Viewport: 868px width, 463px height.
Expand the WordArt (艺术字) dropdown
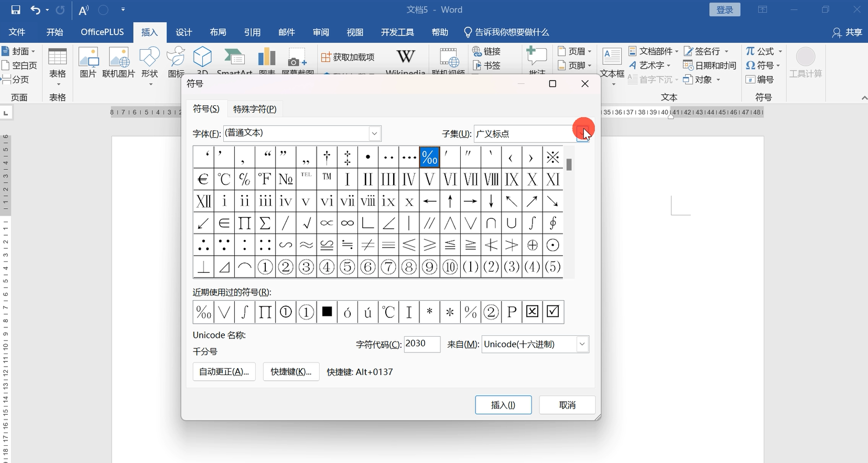click(x=668, y=65)
